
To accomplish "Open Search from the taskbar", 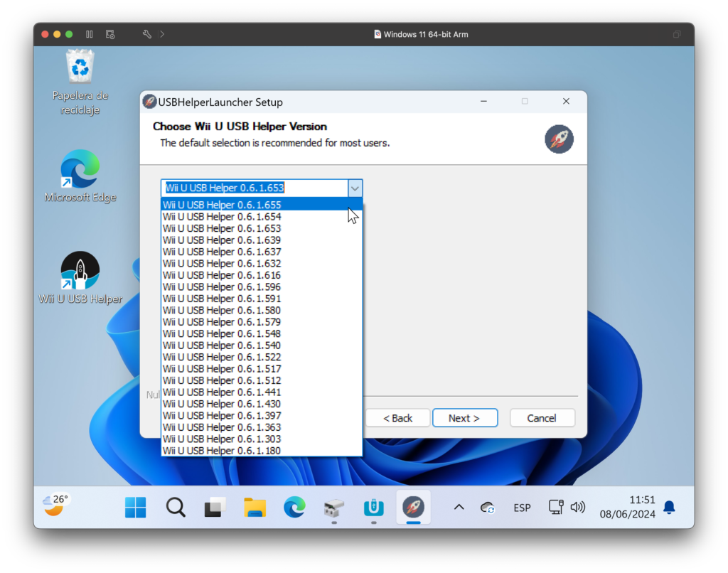I will click(176, 507).
